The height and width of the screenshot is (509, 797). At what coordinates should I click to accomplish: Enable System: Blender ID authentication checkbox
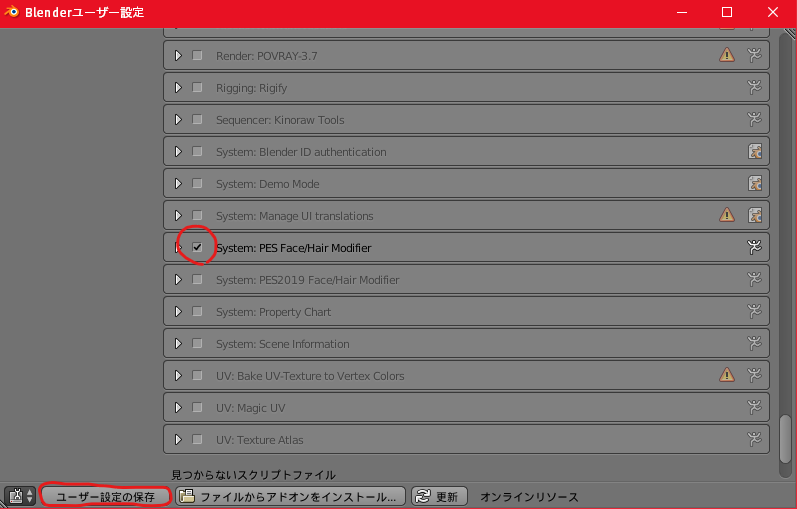pyautogui.click(x=197, y=151)
